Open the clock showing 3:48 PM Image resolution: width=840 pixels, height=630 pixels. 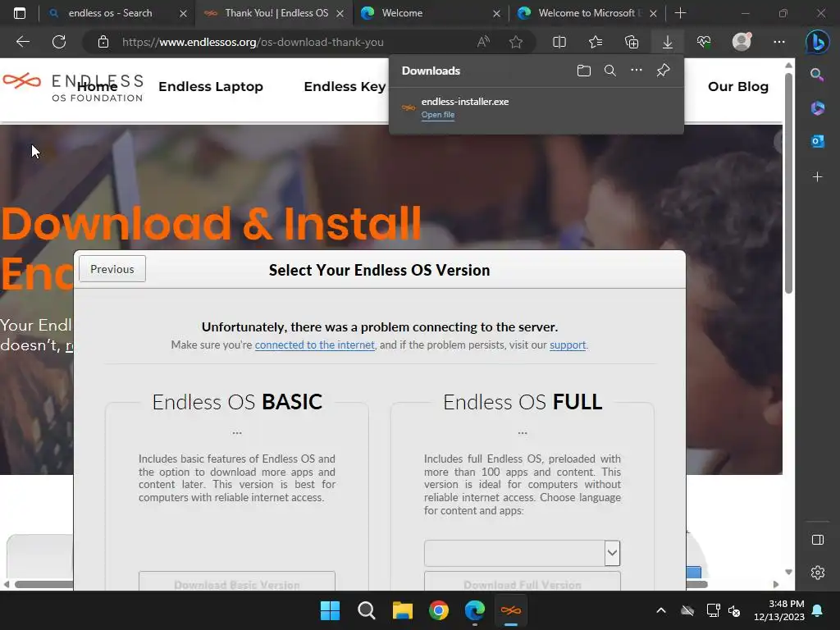click(x=779, y=610)
